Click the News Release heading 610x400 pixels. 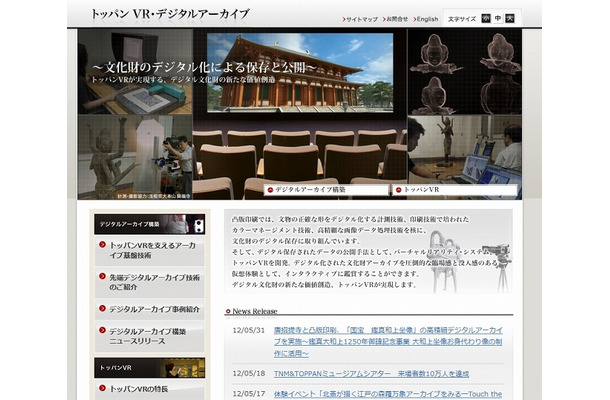click(255, 311)
